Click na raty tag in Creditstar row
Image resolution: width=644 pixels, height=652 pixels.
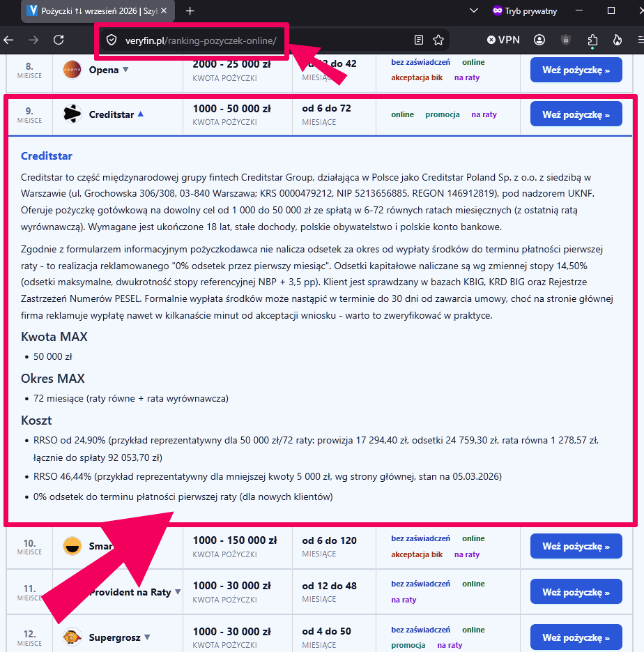coord(484,114)
